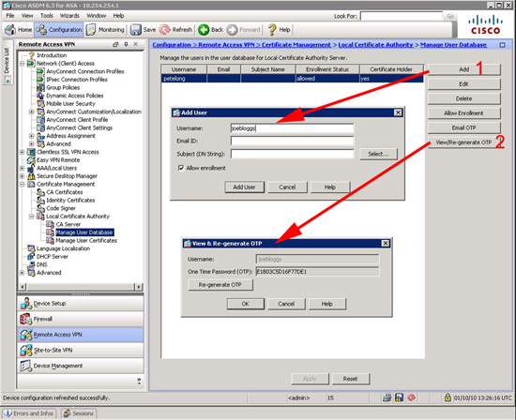Viewport: 516px width, 420px height.
Task: Click the green Back arrow
Action: 204,30
